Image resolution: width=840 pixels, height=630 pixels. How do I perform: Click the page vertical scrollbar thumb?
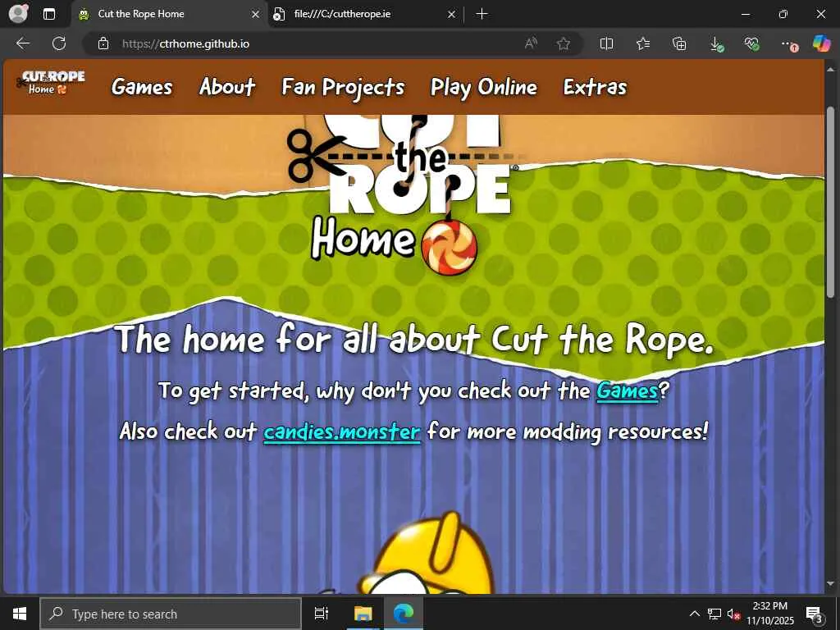[830, 203]
